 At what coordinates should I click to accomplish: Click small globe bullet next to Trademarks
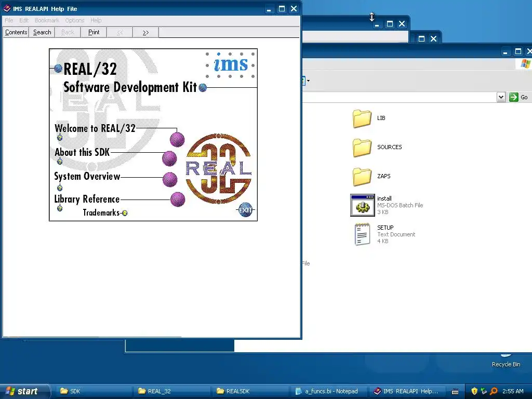coord(125,213)
